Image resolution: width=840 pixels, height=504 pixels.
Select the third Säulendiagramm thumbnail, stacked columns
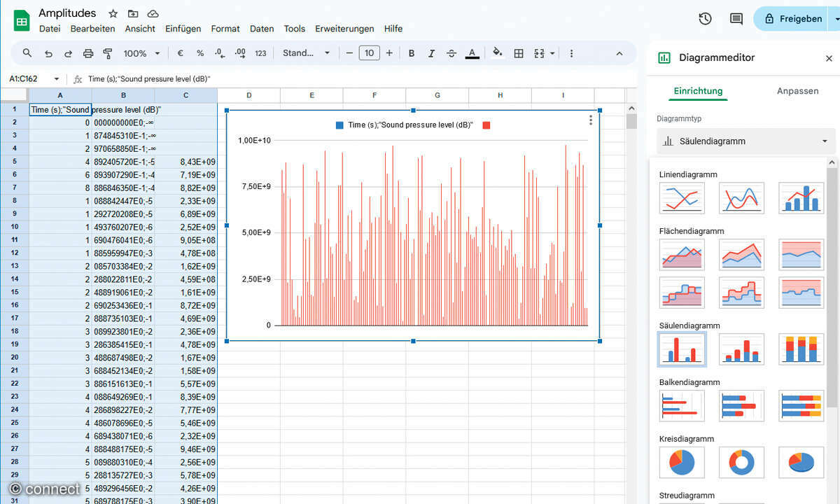click(801, 349)
